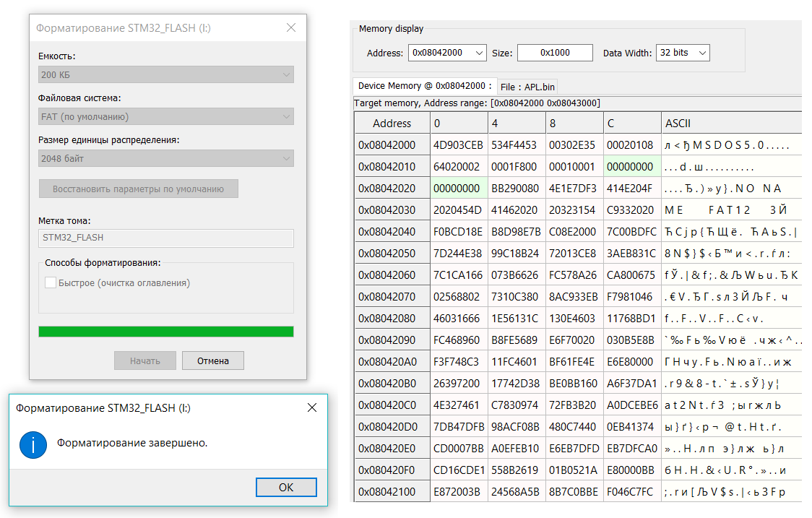Select memory cell CD0007BB
The image size is (812, 518).
[459, 449]
